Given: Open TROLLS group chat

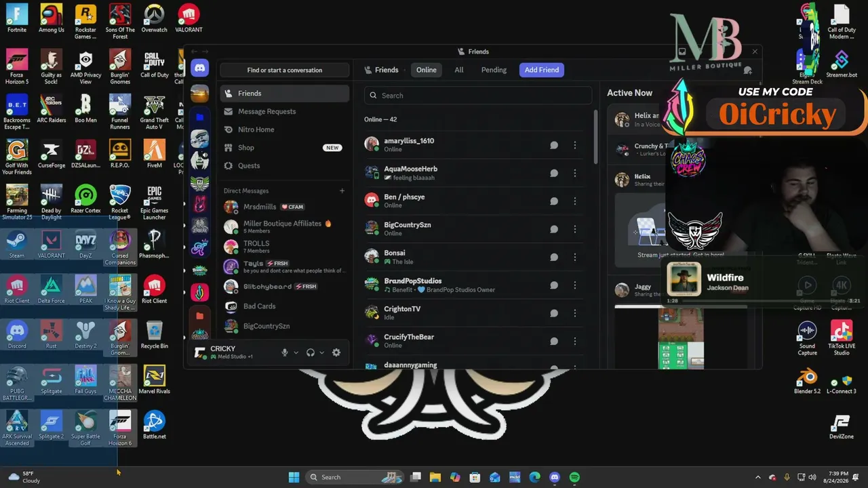Looking at the screenshot, I should 285,247.
